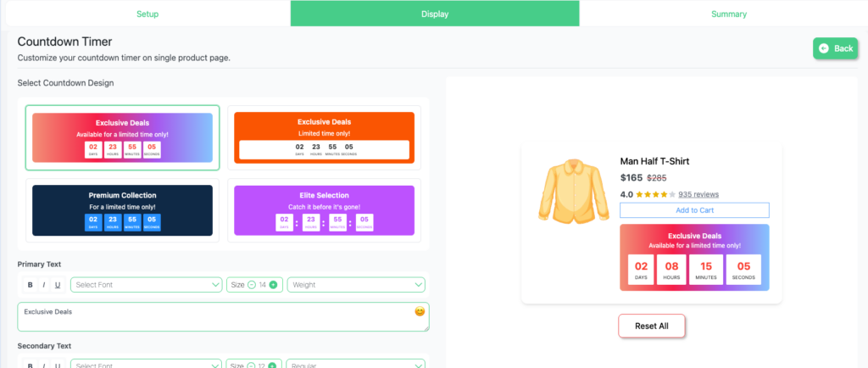This screenshot has width=868, height=368.
Task: Open Primary Text Select Font dropdown
Action: click(146, 285)
